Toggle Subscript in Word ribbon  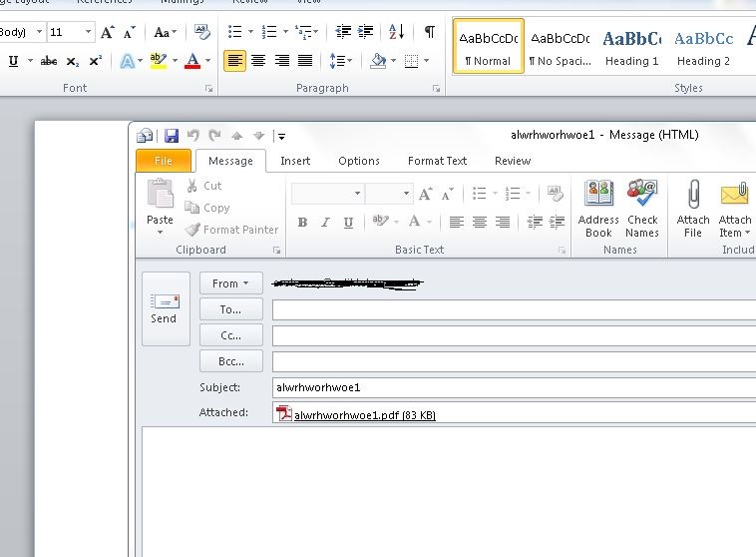pos(73,61)
